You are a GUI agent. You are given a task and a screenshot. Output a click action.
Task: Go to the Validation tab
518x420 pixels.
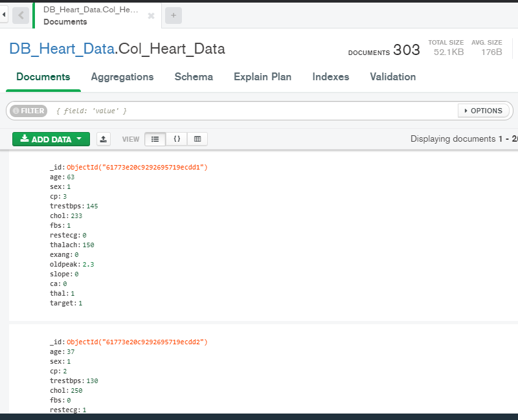click(x=393, y=76)
